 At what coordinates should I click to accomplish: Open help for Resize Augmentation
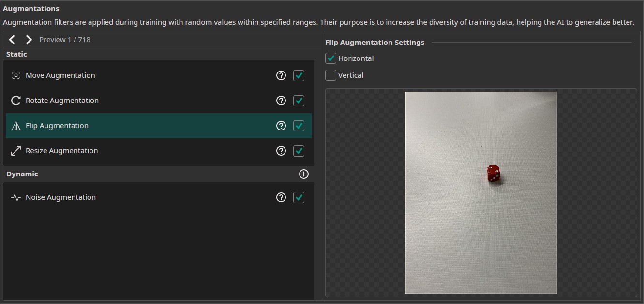coord(281,151)
